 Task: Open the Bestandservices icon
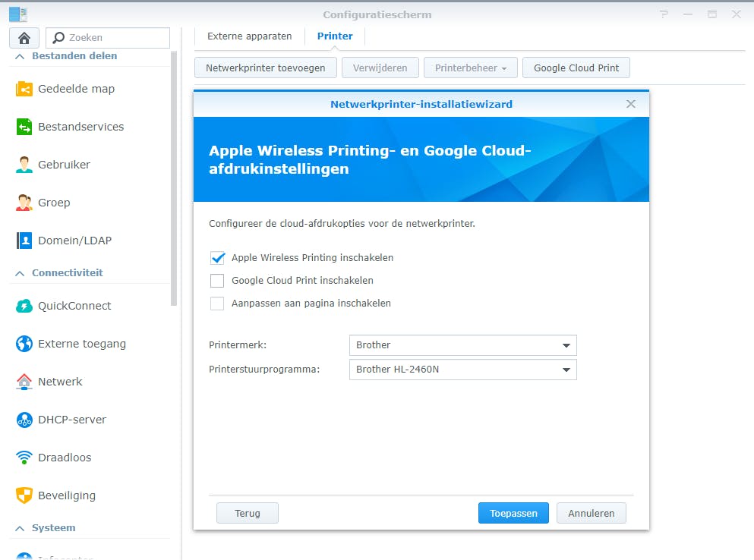pos(24,127)
